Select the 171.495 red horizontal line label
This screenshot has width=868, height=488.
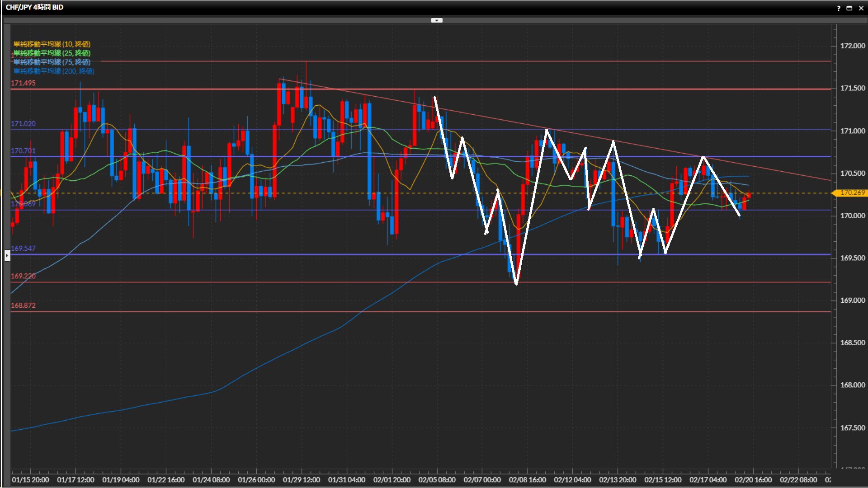23,83
